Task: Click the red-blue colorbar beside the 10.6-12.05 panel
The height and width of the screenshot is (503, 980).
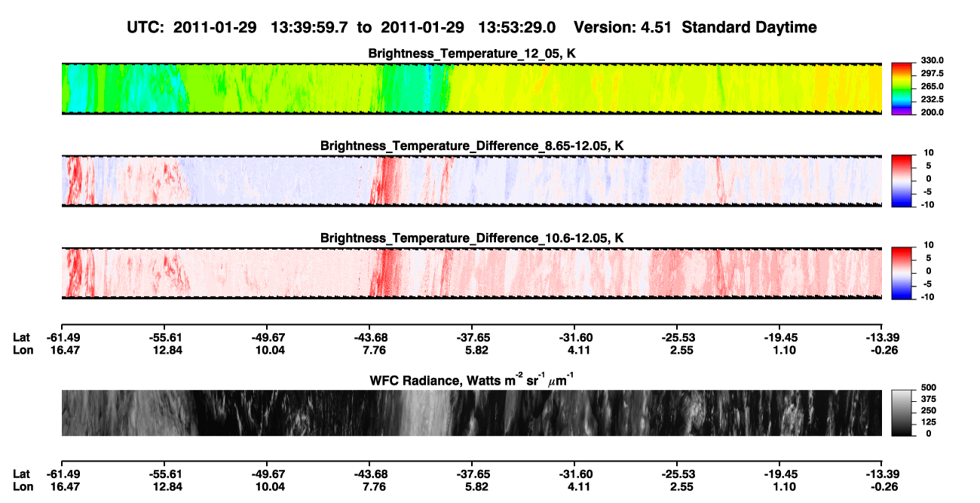Action: tap(903, 273)
